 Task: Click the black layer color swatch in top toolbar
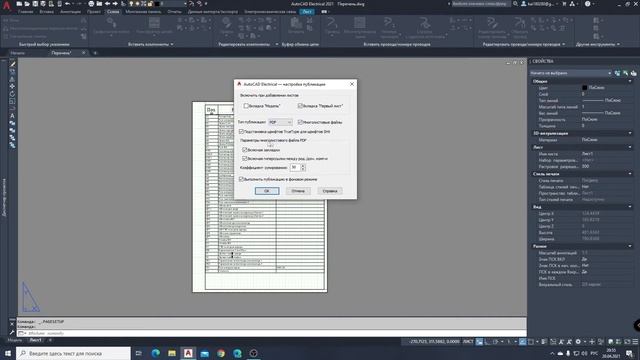pos(157,4)
